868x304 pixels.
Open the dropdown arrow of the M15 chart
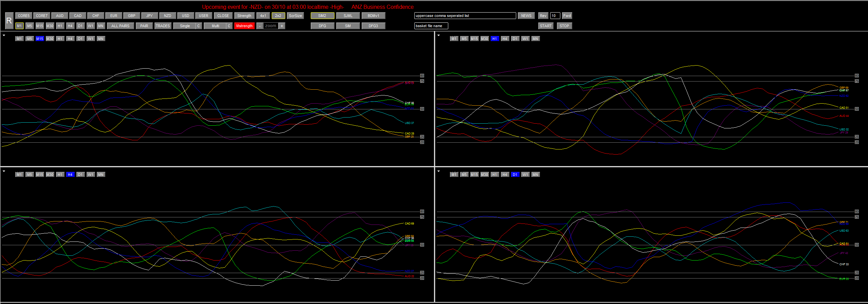tap(4, 35)
